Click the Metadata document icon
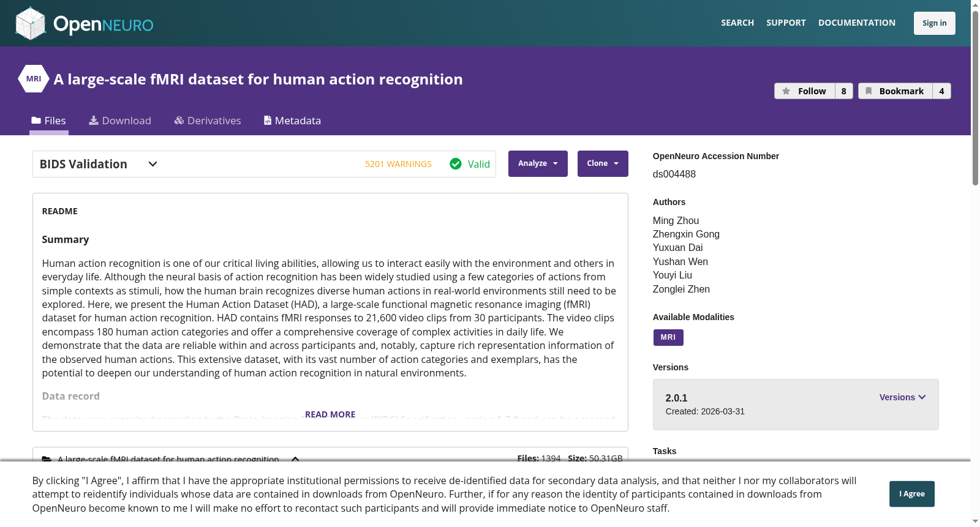Screen dimensions: 980x527 click(x=268, y=121)
